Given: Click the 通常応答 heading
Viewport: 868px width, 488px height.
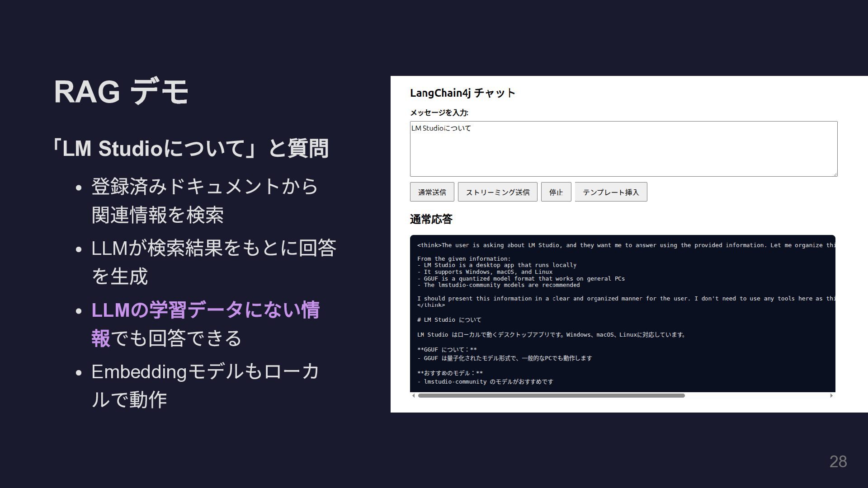Looking at the screenshot, I should pyautogui.click(x=431, y=220).
